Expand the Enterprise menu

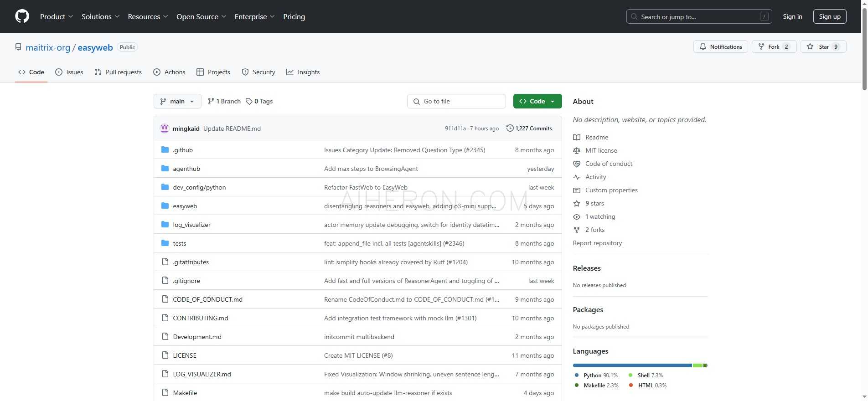coord(255,16)
